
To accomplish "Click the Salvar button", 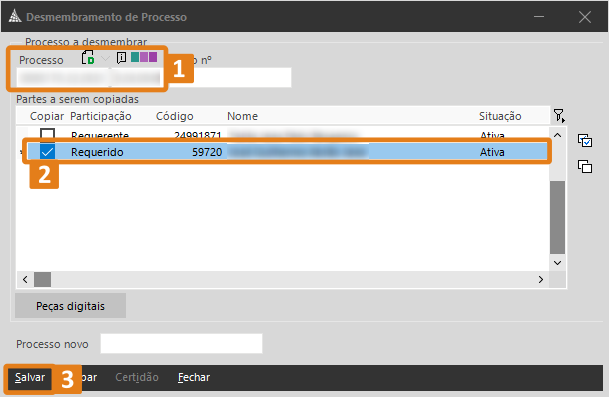I will coord(30,377).
